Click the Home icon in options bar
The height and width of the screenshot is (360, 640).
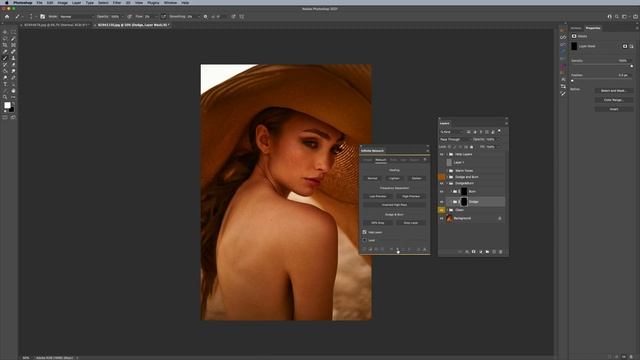pos(7,17)
